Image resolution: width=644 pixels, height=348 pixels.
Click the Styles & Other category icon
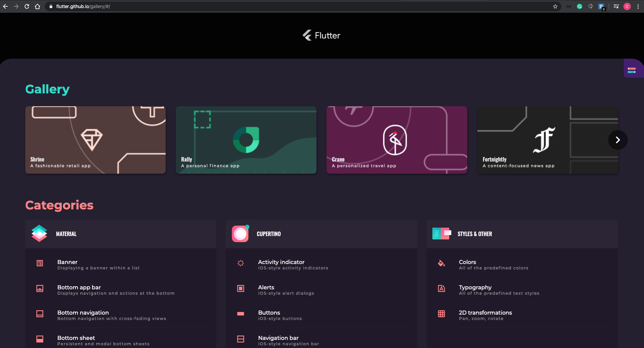pos(442,233)
